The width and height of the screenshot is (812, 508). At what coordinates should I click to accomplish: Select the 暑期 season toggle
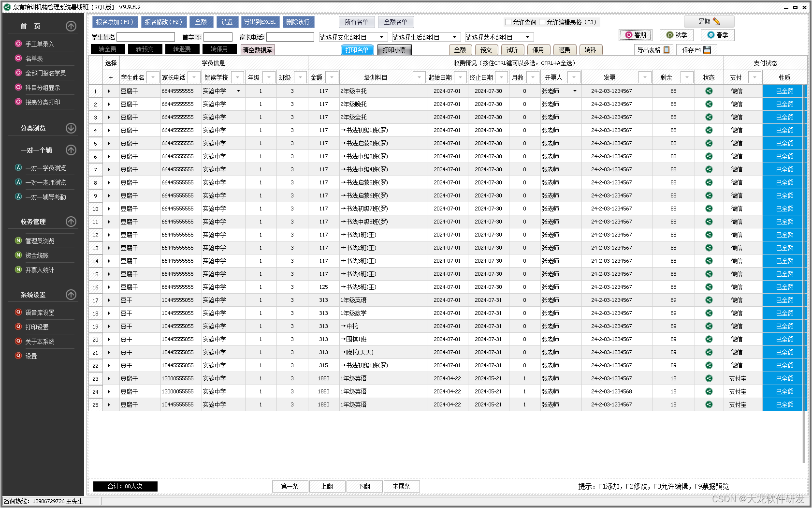[636, 35]
